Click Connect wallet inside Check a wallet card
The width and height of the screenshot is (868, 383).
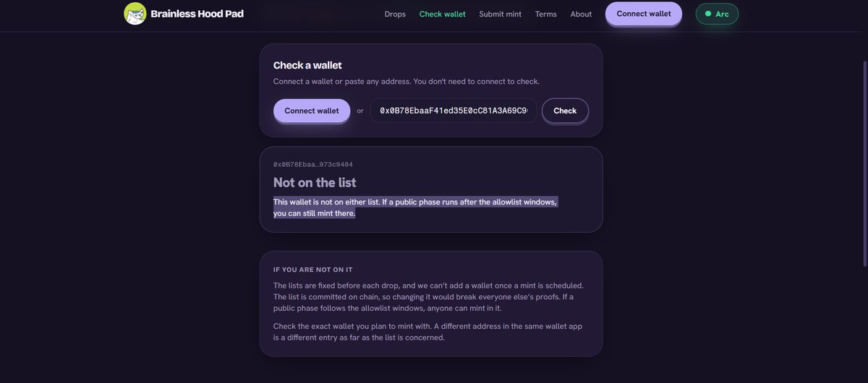[312, 111]
